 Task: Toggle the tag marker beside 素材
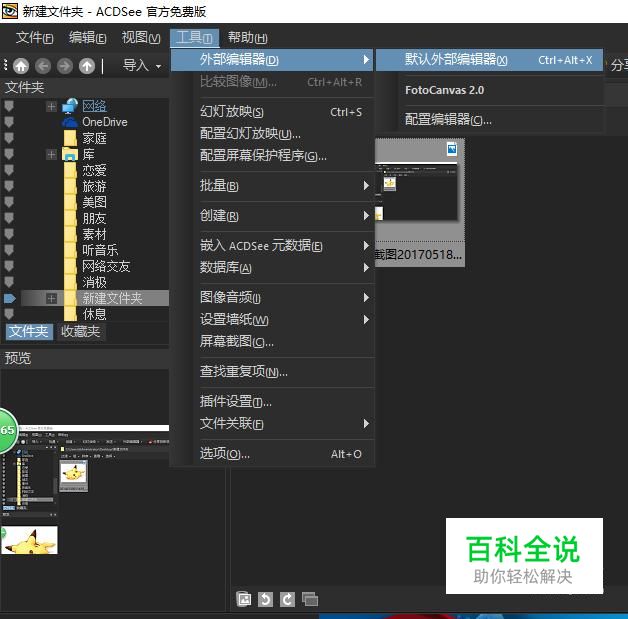pyautogui.click(x=9, y=234)
